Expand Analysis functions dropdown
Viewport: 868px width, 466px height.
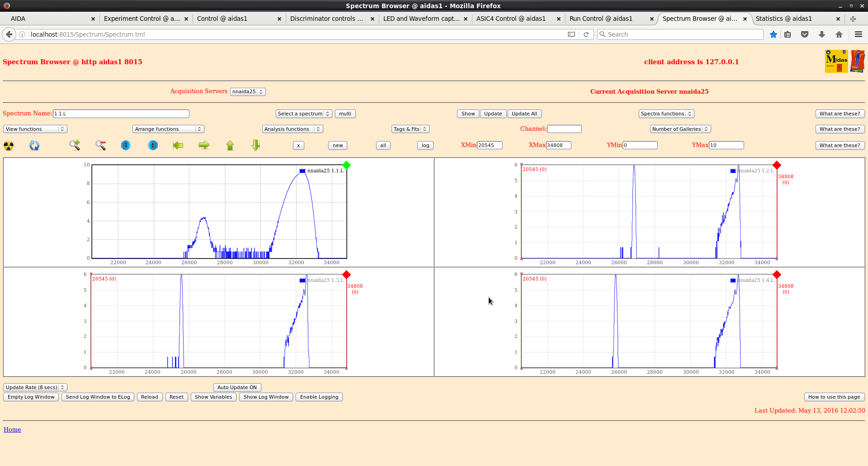(x=292, y=129)
